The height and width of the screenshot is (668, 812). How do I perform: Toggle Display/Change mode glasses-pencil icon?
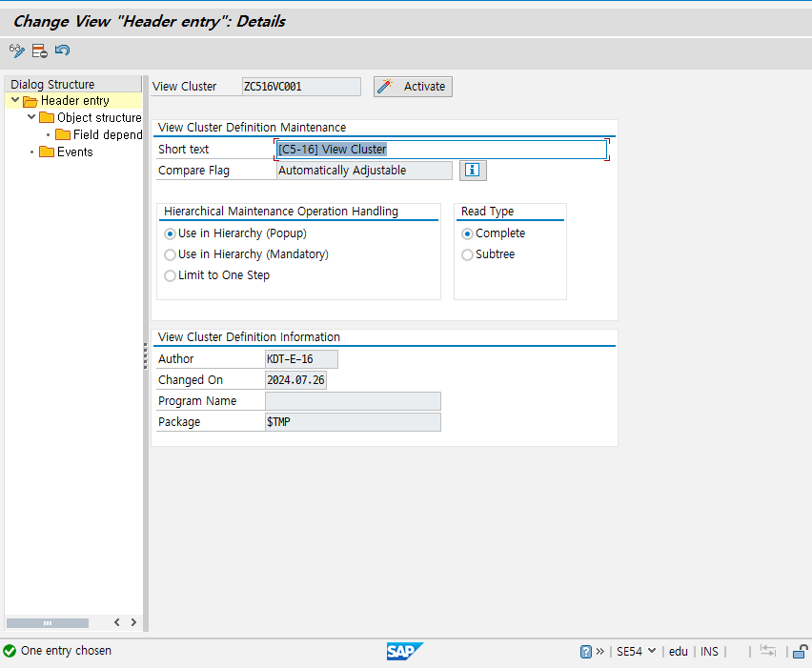[x=16, y=51]
